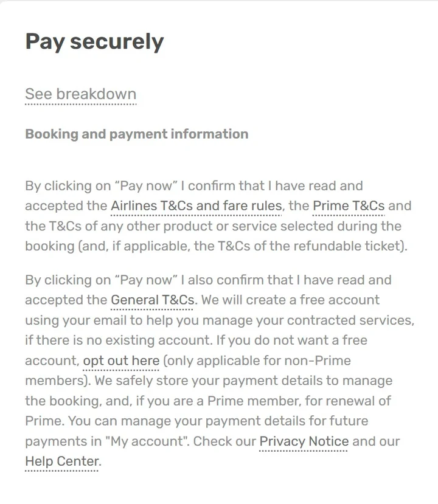Click "We will create a free account" sentence

pyautogui.click(x=291, y=300)
